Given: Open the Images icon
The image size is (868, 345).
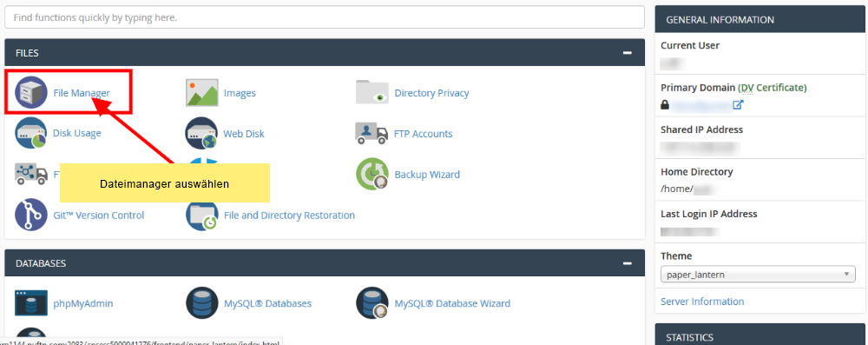Looking at the screenshot, I should point(201,93).
